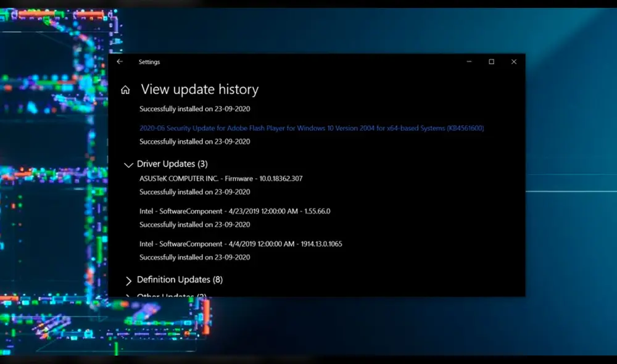Click the Settings label in the title bar
Viewport: 617px width, 364px height.
pos(150,62)
